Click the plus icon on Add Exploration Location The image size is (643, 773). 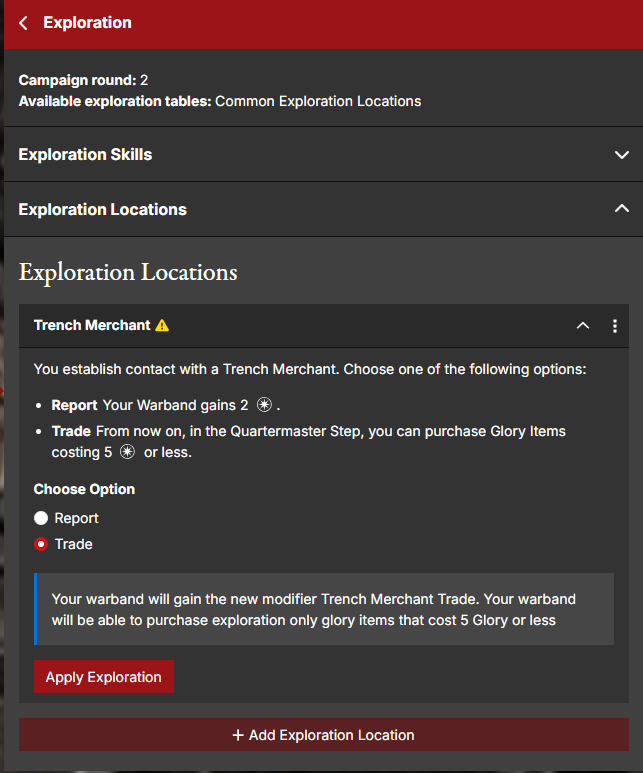[238, 735]
